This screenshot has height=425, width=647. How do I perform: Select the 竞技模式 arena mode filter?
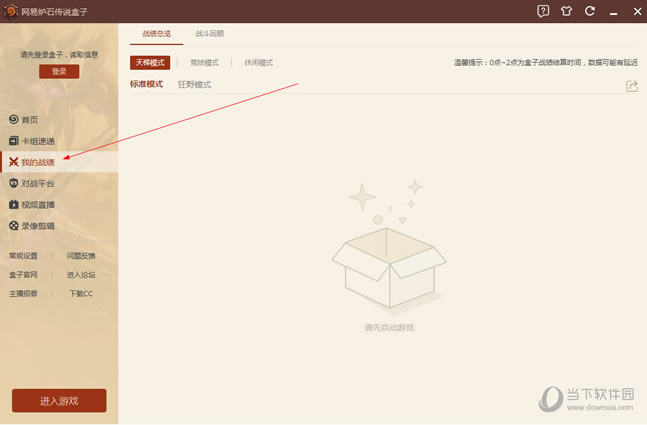coord(204,63)
